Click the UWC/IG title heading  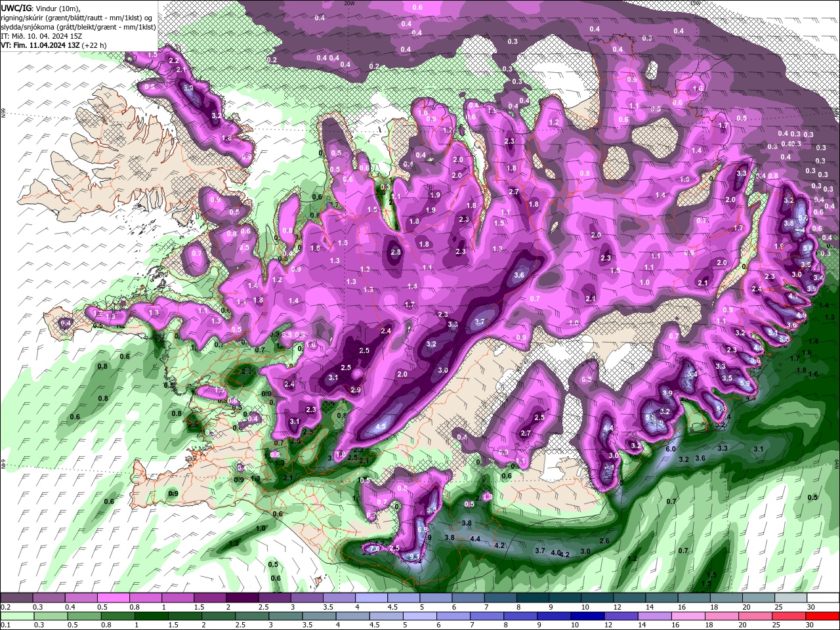coord(16,7)
